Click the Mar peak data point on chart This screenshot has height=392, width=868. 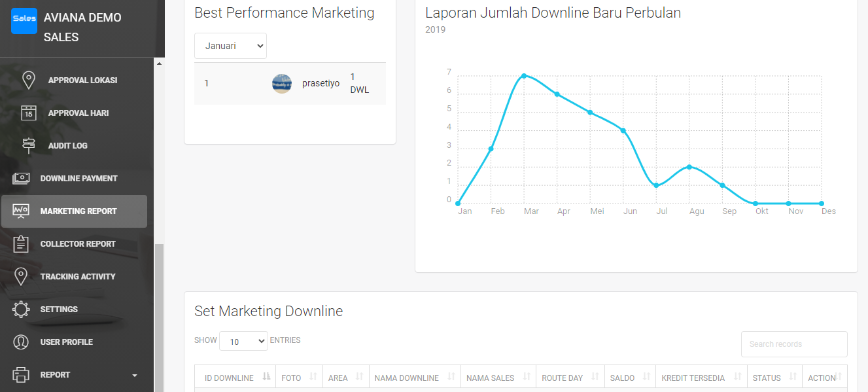524,76
